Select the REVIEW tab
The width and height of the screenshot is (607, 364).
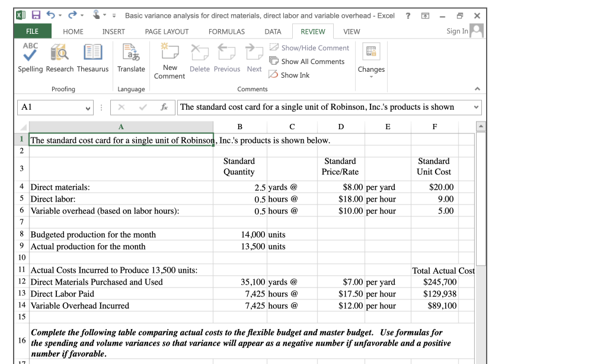(313, 32)
